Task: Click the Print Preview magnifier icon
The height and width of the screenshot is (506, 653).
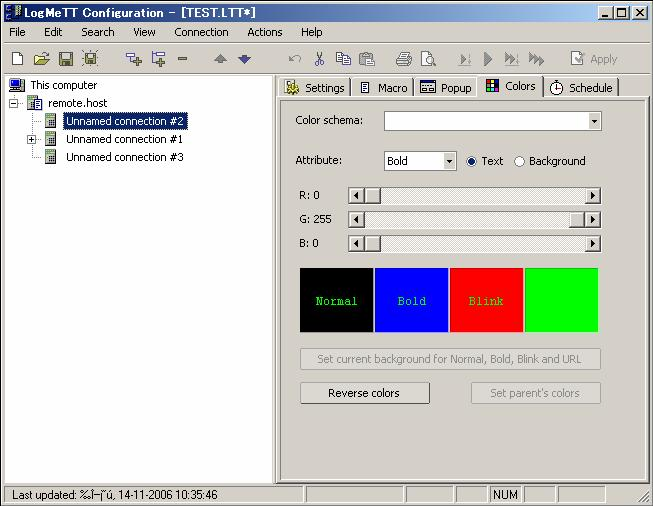Action: pos(428,59)
